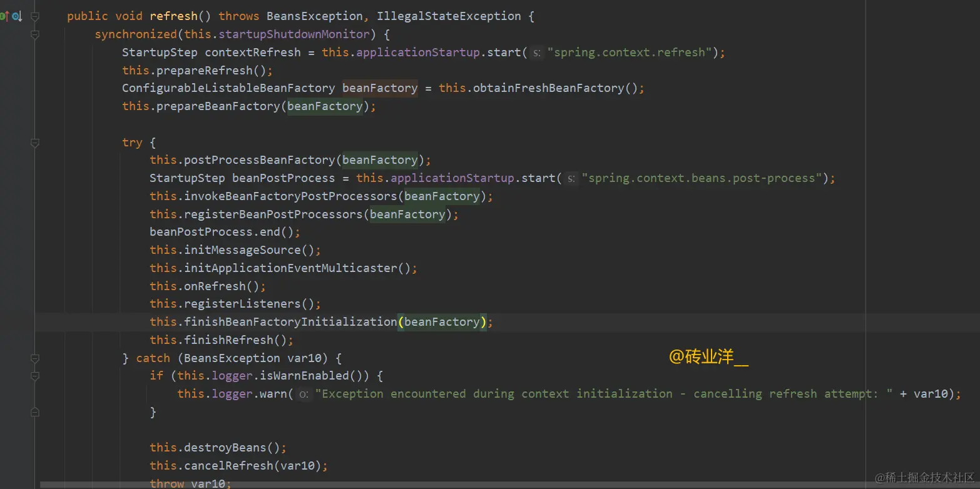Click IllegalStateException in method signature

(449, 16)
